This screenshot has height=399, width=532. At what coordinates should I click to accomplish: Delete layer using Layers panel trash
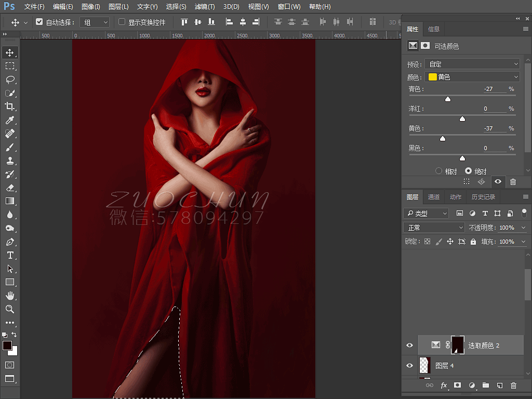pos(513,385)
